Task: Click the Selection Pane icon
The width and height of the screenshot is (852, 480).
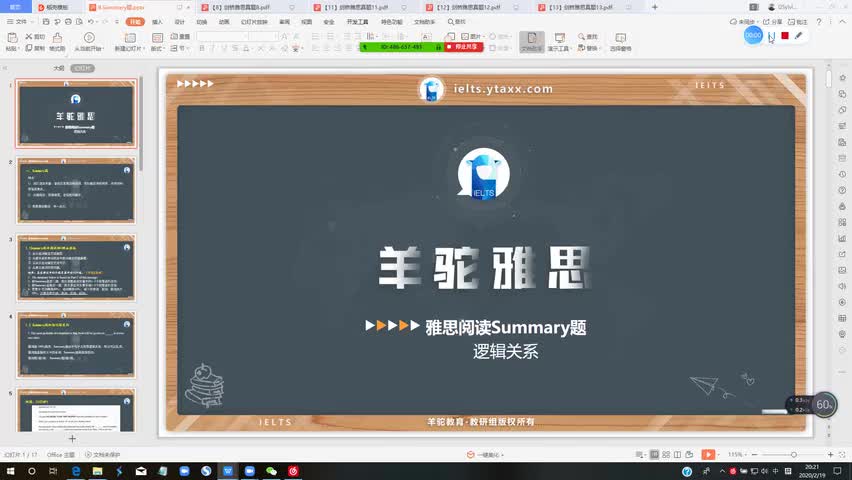Action: pos(620,38)
